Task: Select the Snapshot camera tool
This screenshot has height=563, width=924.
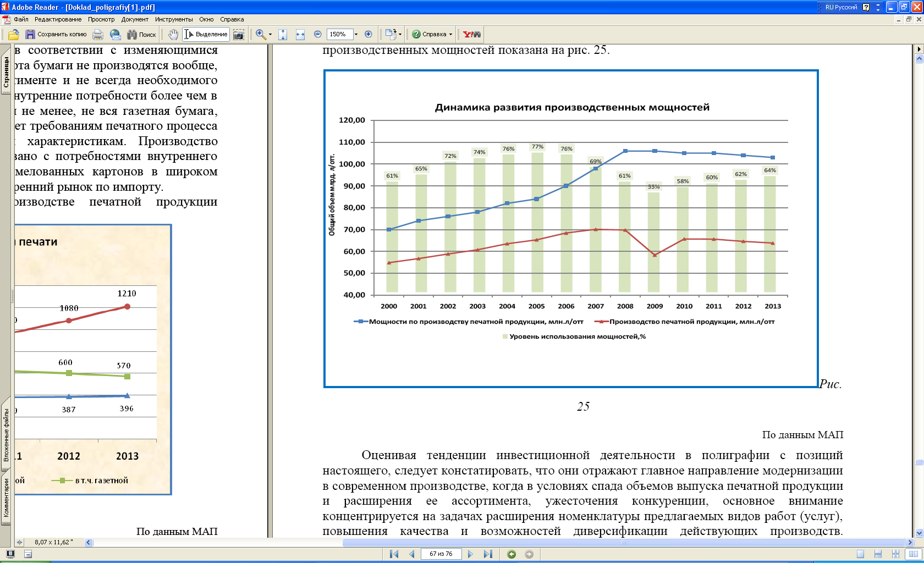Action: coord(239,34)
